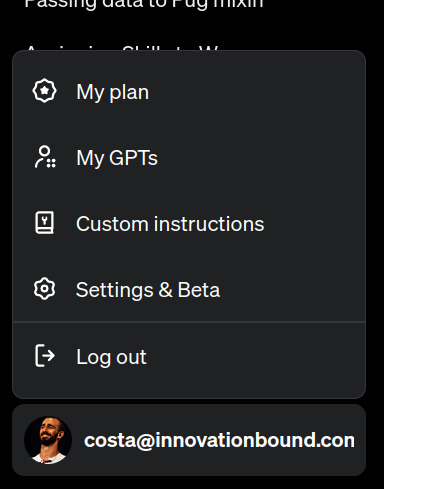The height and width of the screenshot is (489, 446).
Task: Click the blank area right of Settings & Beta
Action: coord(292,289)
